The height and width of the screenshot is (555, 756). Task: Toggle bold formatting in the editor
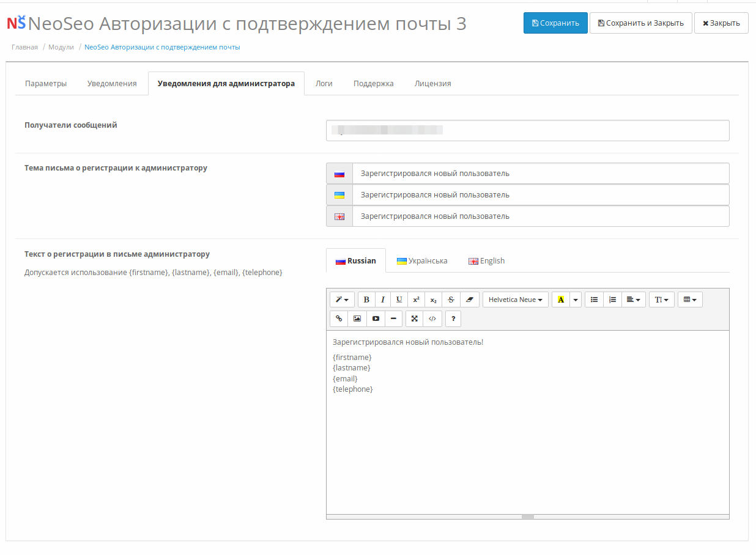tap(366, 300)
